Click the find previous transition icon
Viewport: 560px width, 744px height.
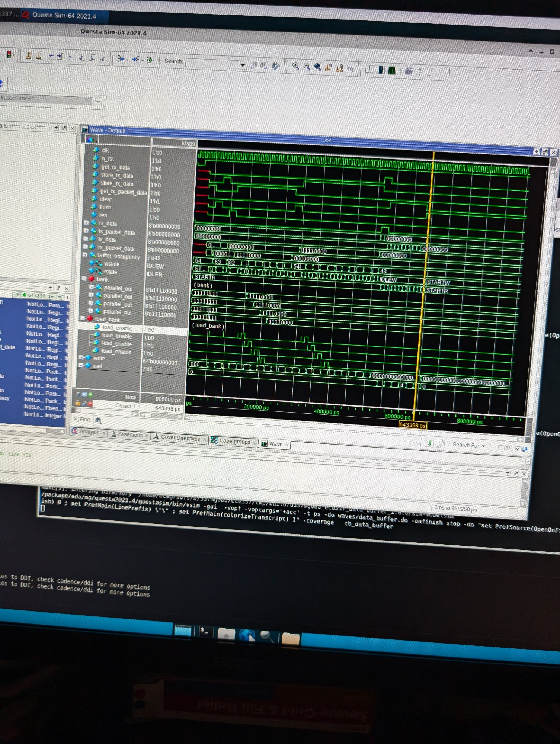click(51, 57)
